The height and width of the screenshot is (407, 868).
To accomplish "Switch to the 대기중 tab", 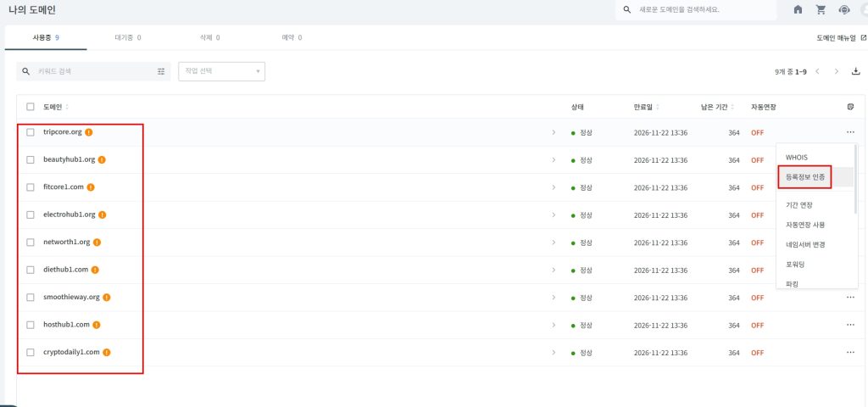I will (x=127, y=37).
